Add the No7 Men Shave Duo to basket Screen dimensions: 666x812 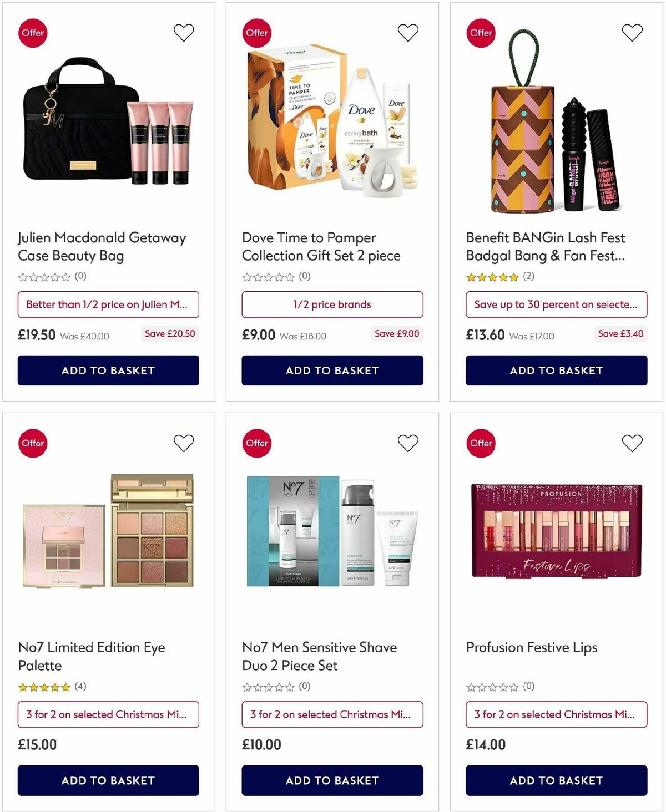[x=332, y=780]
